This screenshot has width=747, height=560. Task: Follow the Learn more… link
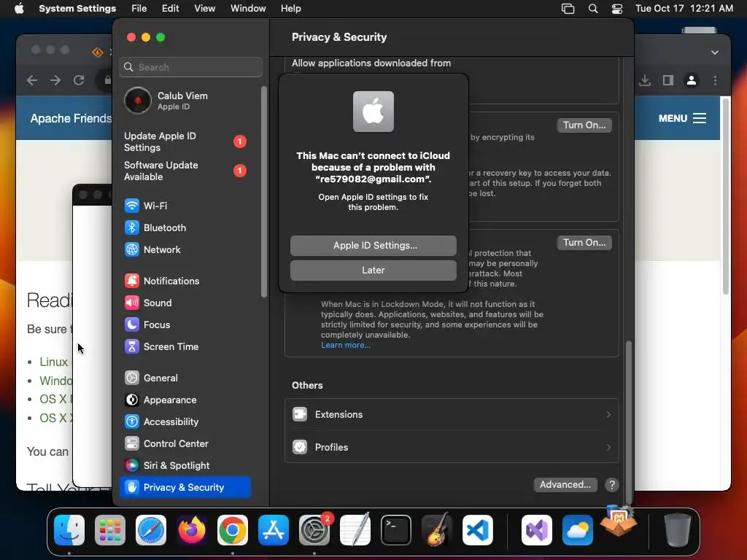[345, 345]
